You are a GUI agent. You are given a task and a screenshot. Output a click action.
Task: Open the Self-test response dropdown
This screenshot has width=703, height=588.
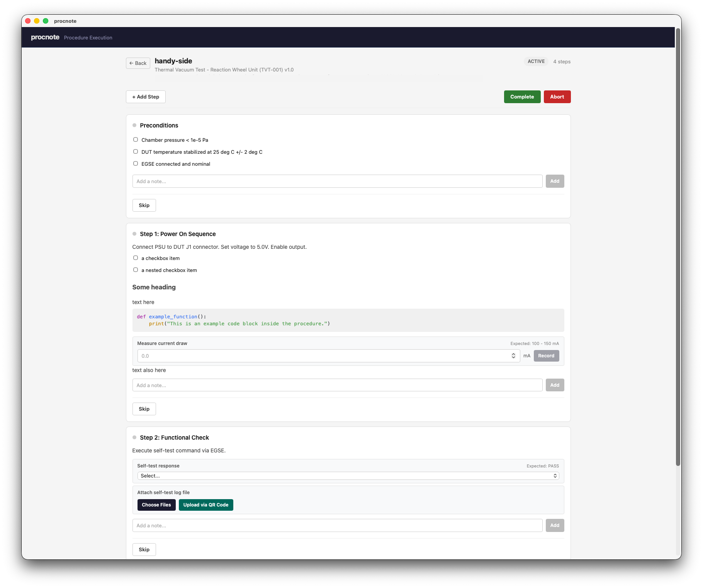(348, 476)
